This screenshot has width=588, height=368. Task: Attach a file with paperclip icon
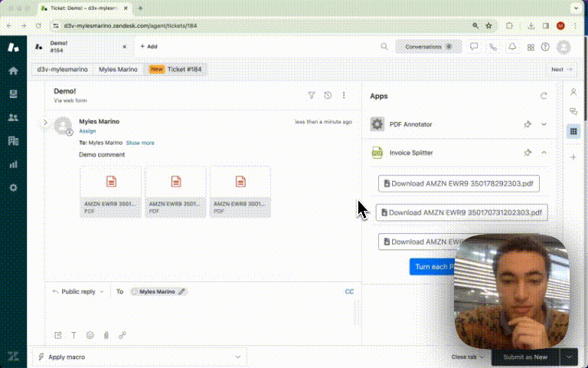(x=106, y=335)
